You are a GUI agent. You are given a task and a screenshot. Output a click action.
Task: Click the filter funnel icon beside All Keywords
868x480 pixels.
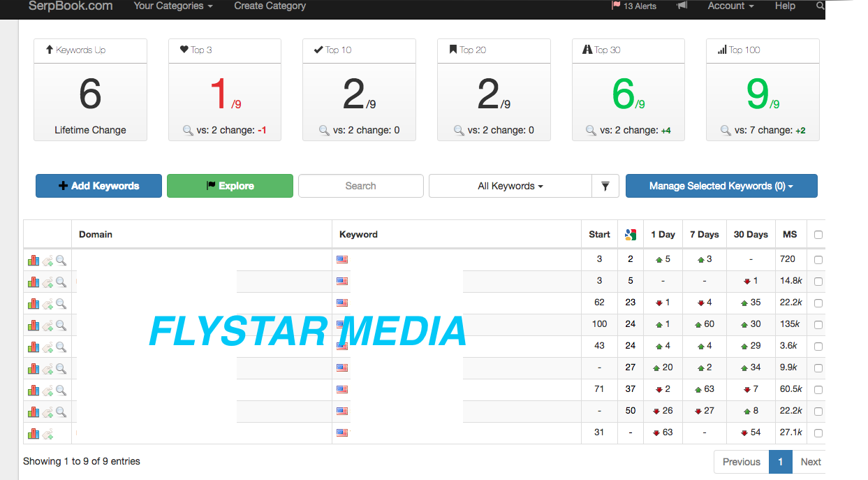click(x=605, y=186)
